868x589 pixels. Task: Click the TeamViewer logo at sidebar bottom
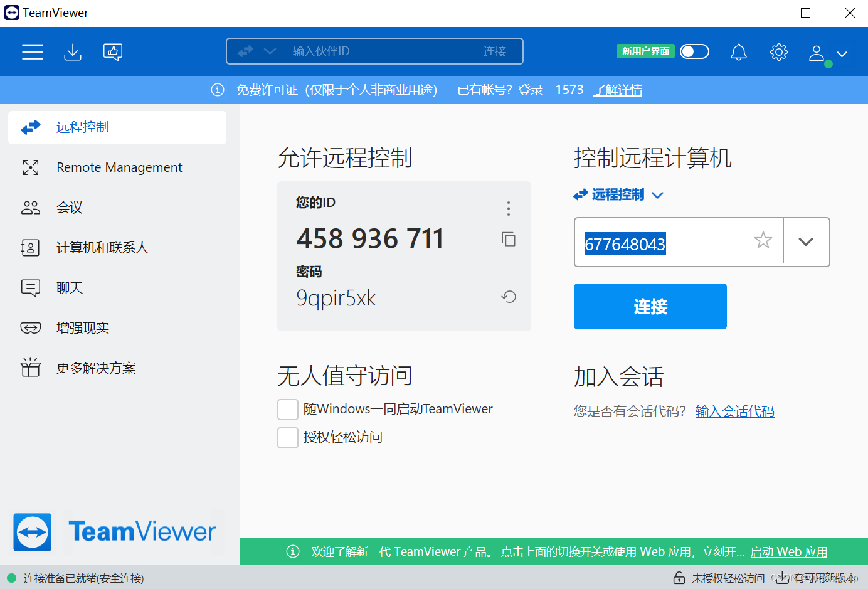(x=115, y=533)
